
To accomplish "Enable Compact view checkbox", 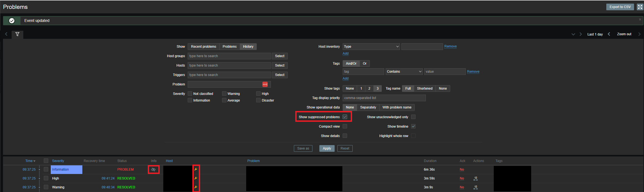I will click(x=345, y=126).
